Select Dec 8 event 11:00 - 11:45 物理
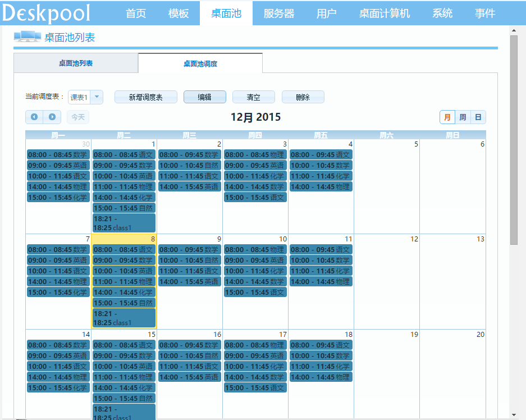This screenshot has height=420, width=526. click(x=124, y=281)
